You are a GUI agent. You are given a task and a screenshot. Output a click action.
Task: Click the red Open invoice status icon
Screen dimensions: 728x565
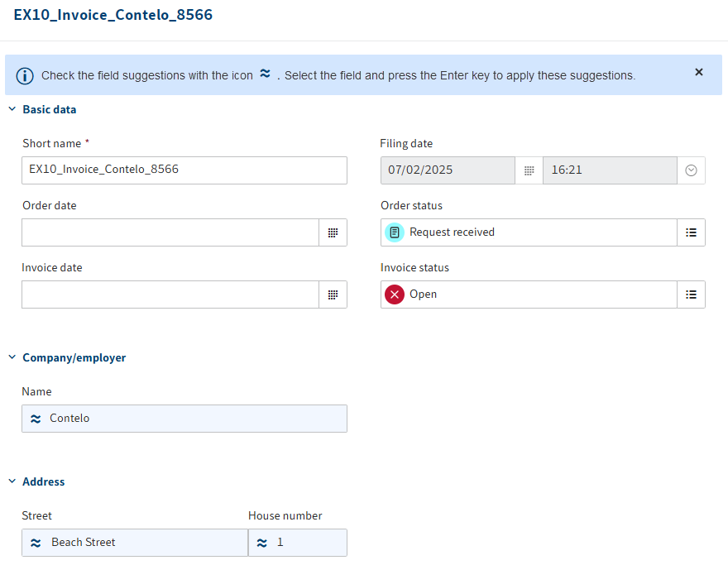pyautogui.click(x=394, y=294)
